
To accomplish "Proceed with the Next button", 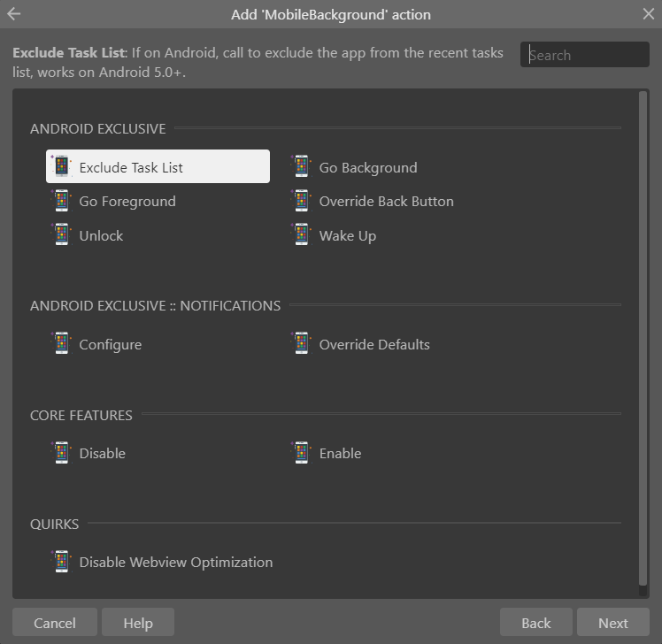I will coord(613,623).
